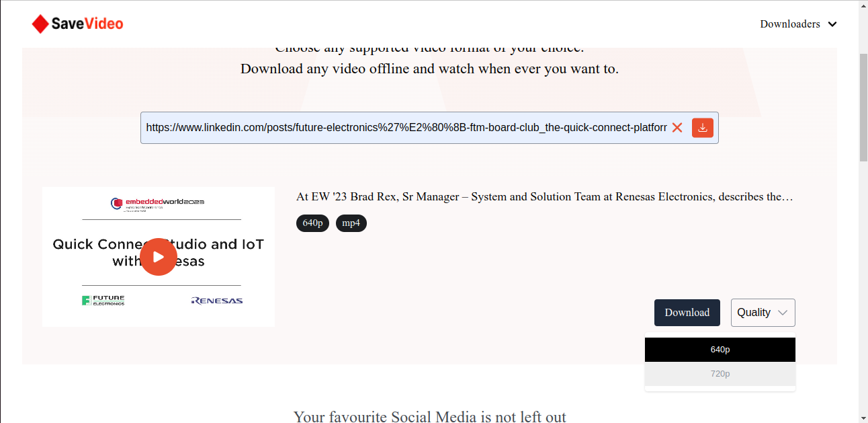Select 640p quality option in list
Image resolution: width=868 pixels, height=423 pixels.
click(x=720, y=350)
